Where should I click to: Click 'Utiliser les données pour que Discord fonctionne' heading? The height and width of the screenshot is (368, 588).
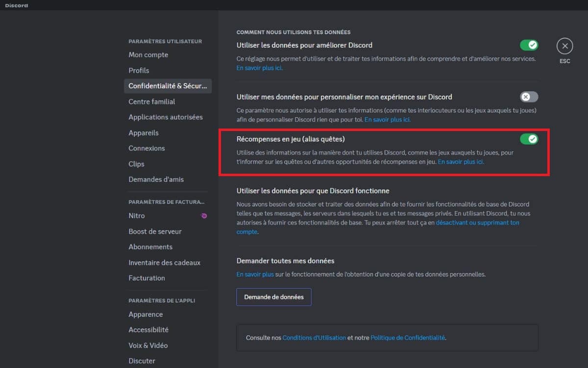tap(313, 191)
